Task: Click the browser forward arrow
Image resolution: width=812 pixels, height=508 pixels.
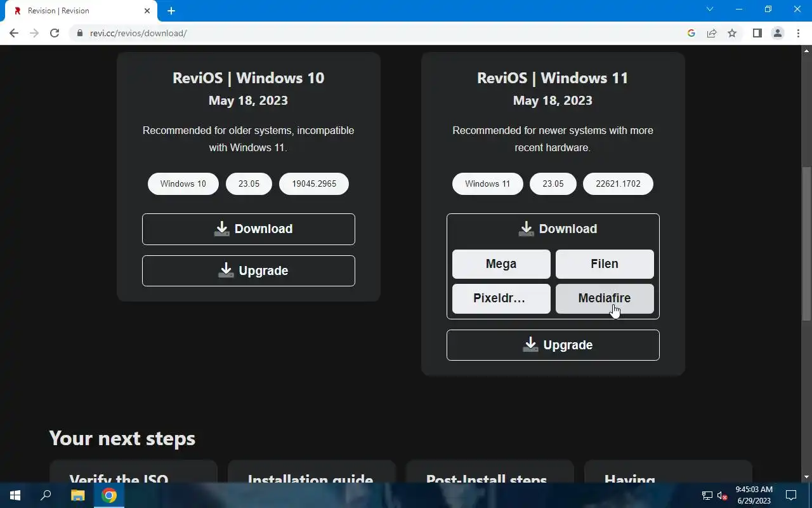Action: point(34,33)
